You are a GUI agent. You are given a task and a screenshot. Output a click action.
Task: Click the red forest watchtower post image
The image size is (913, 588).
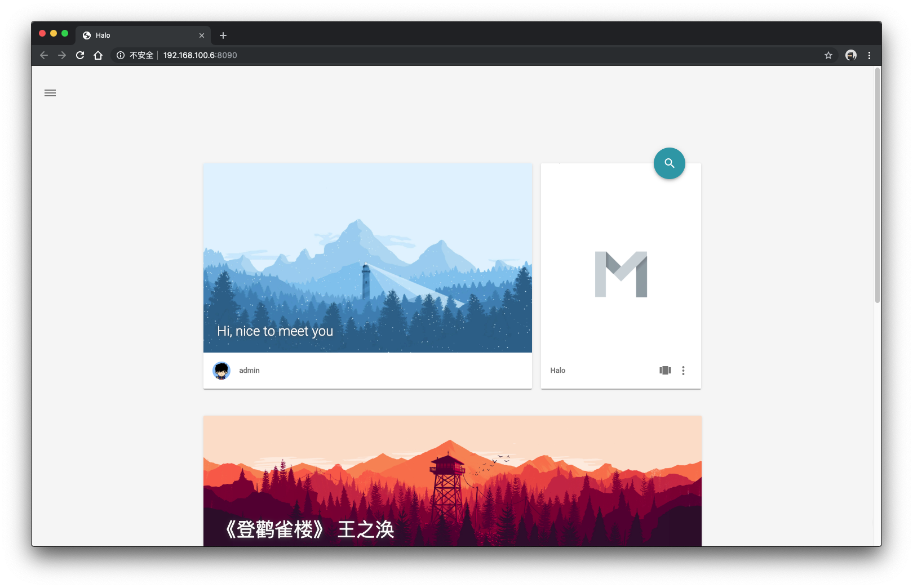click(453, 481)
